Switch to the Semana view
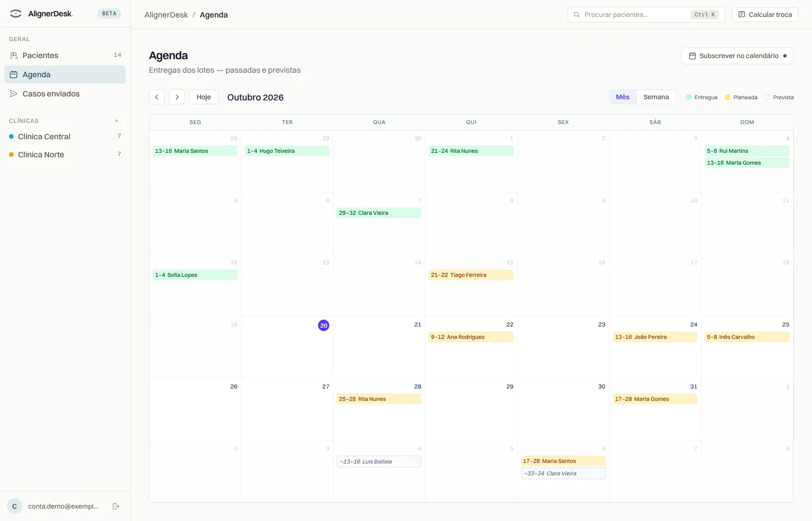The image size is (812, 521). (x=656, y=97)
